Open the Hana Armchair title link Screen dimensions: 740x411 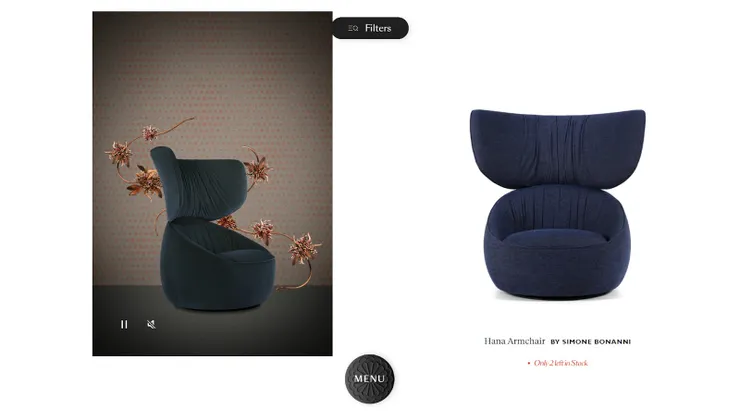click(514, 341)
